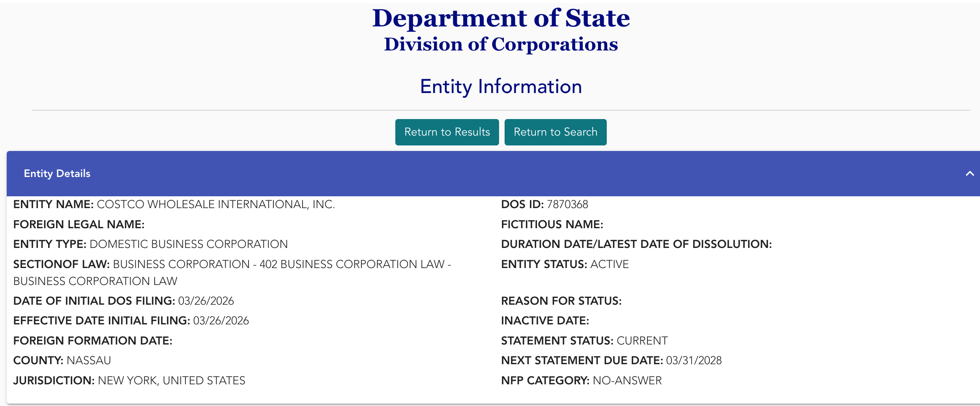This screenshot has height=406, width=980.
Task: Click the Division of Corporations subheading
Action: (x=501, y=44)
